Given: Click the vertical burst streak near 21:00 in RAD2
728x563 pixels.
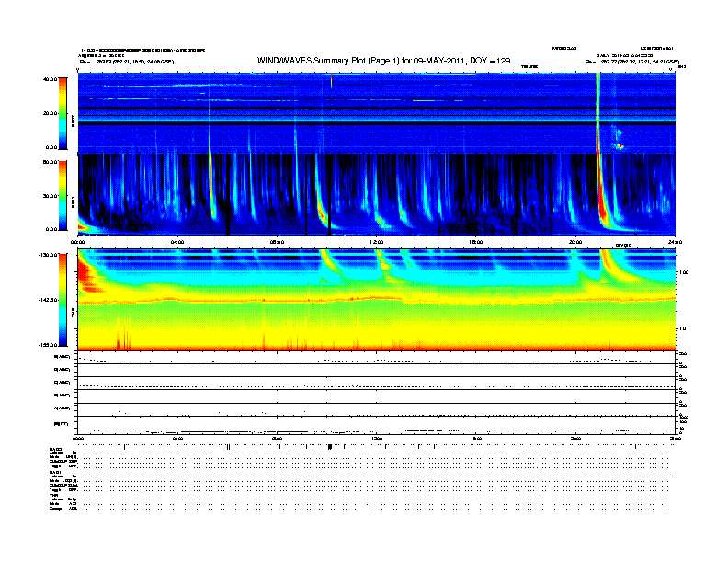Looking at the screenshot, I should [598, 113].
